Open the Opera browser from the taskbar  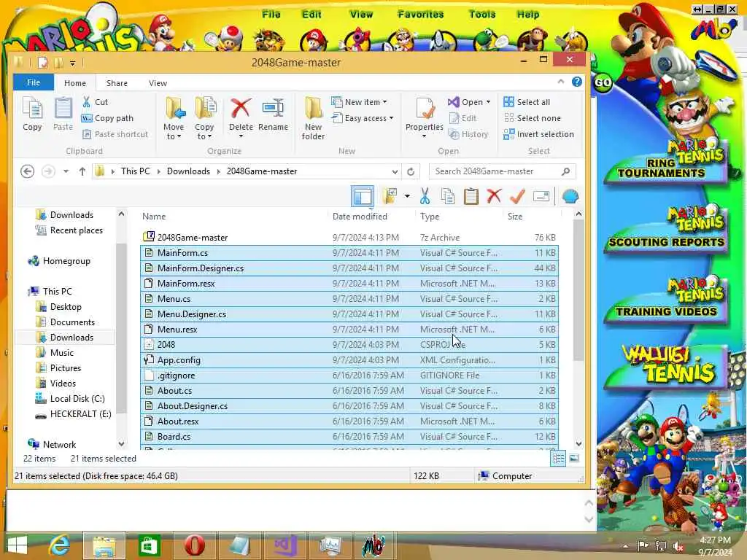[x=194, y=545]
